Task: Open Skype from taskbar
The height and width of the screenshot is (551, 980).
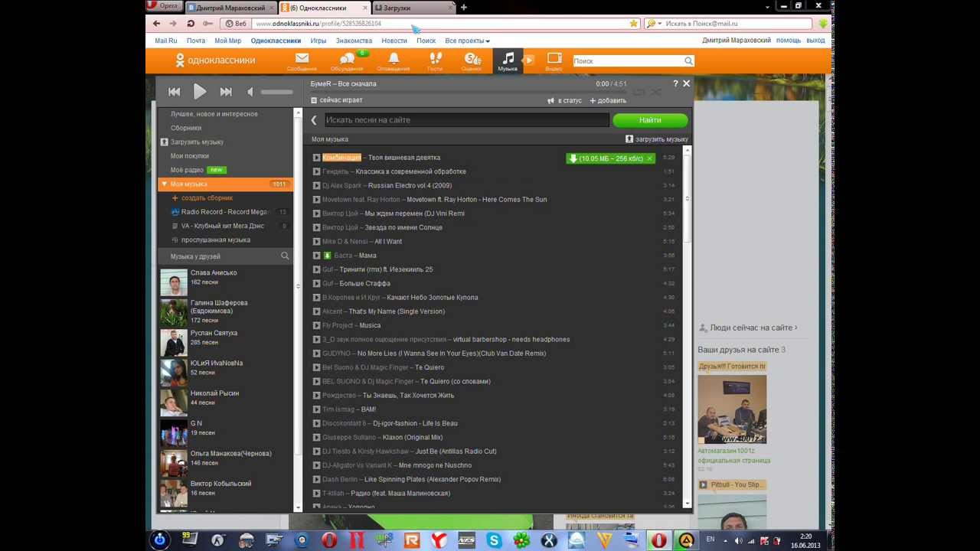Action: click(x=494, y=541)
